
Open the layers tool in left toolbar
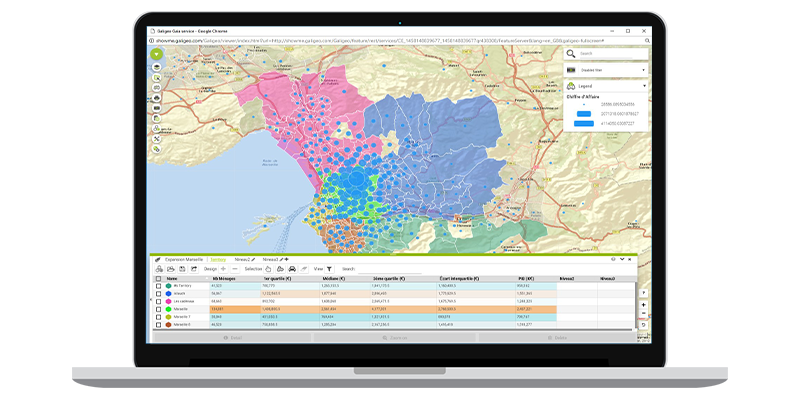[157, 65]
